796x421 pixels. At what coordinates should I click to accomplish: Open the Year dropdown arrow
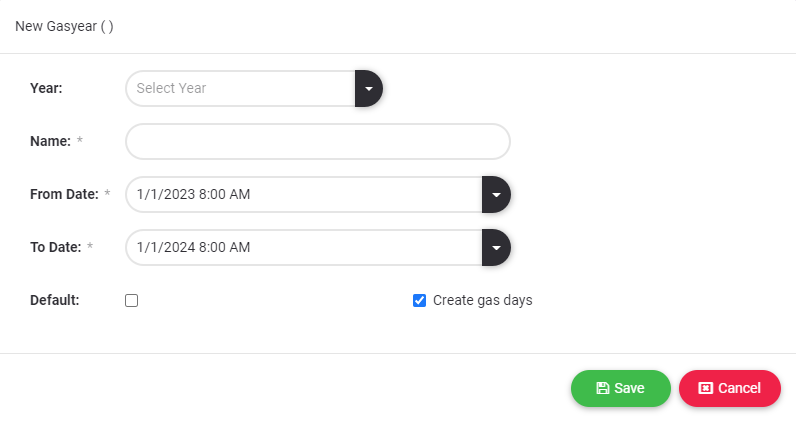pos(369,88)
